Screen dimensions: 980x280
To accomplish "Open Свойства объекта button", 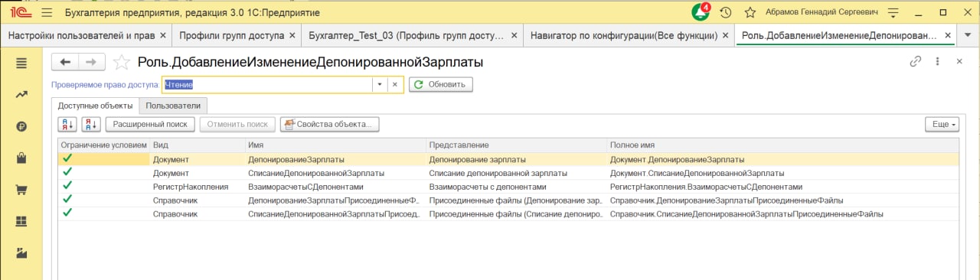I will [x=330, y=124].
